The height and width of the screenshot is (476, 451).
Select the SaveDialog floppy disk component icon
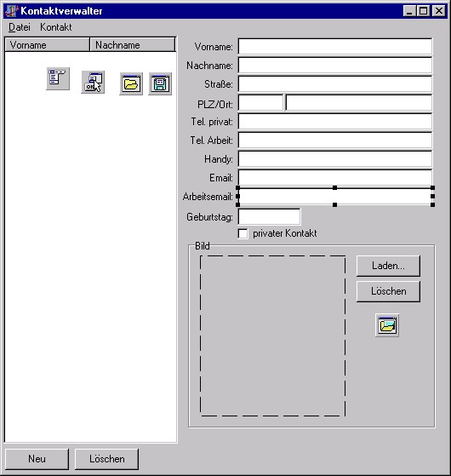click(x=160, y=83)
